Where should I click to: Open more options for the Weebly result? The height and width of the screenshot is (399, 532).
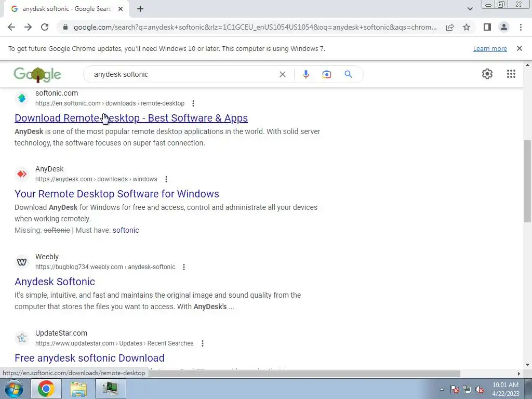point(184,267)
